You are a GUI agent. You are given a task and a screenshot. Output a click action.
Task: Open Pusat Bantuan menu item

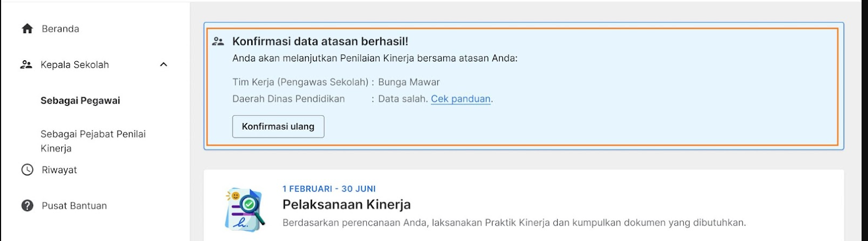pos(74,206)
